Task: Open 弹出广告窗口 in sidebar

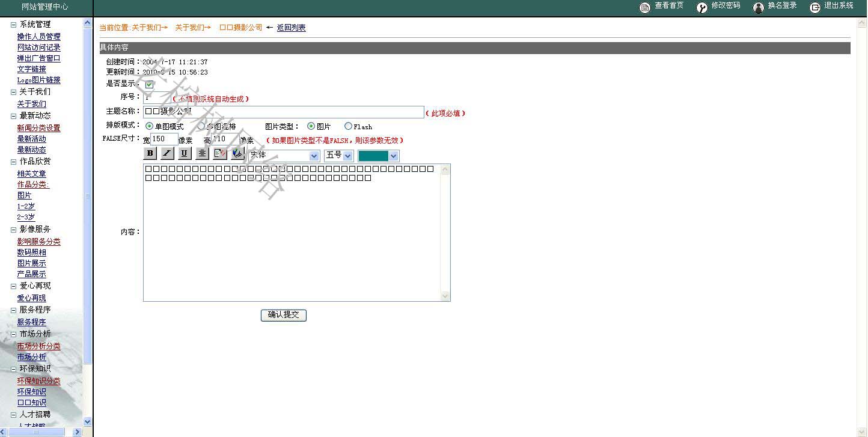Action: pos(39,58)
